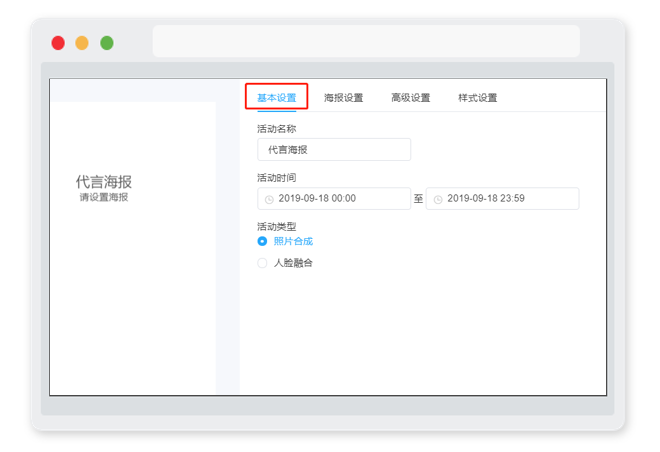Click the 至 separator text between dates
This screenshot has height=452, width=660.
click(418, 198)
